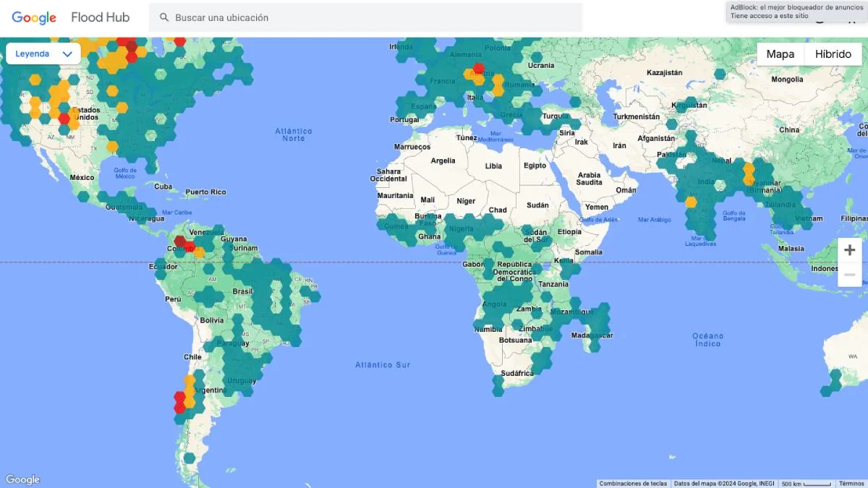Open the Términos link
Image resolution: width=868 pixels, height=488 pixels.
point(851,483)
